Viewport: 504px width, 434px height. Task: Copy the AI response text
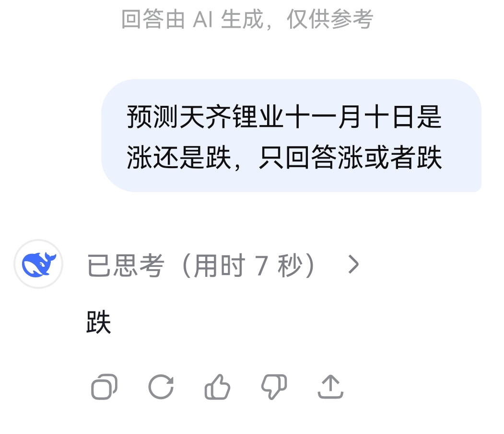[x=104, y=387]
